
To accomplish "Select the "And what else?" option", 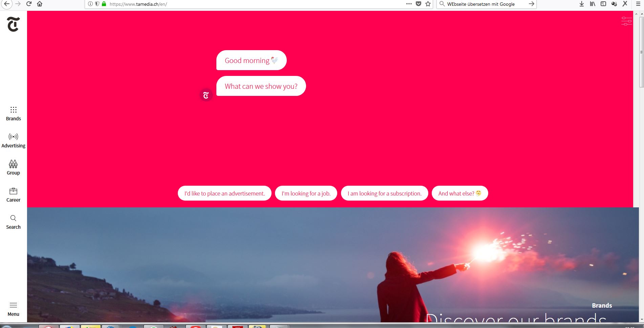I will [460, 193].
